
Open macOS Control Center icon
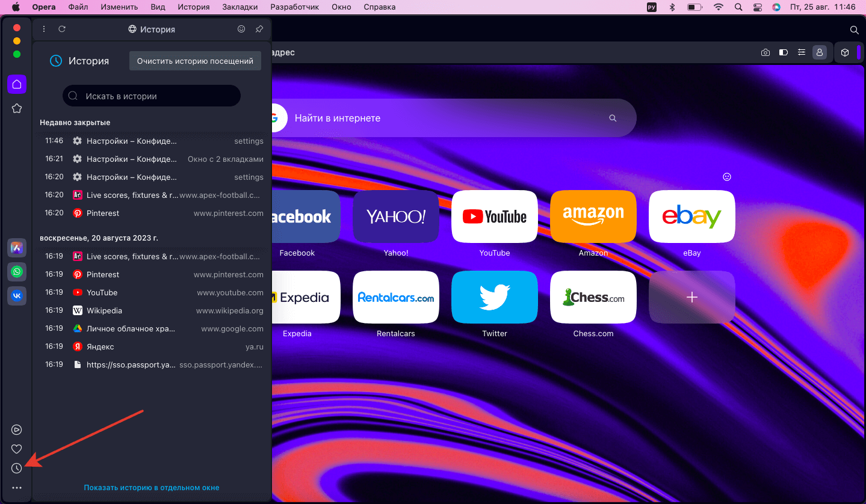(x=757, y=7)
